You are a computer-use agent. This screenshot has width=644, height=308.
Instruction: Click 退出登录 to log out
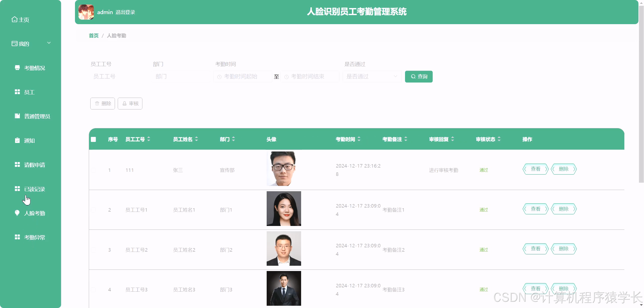coord(125,12)
